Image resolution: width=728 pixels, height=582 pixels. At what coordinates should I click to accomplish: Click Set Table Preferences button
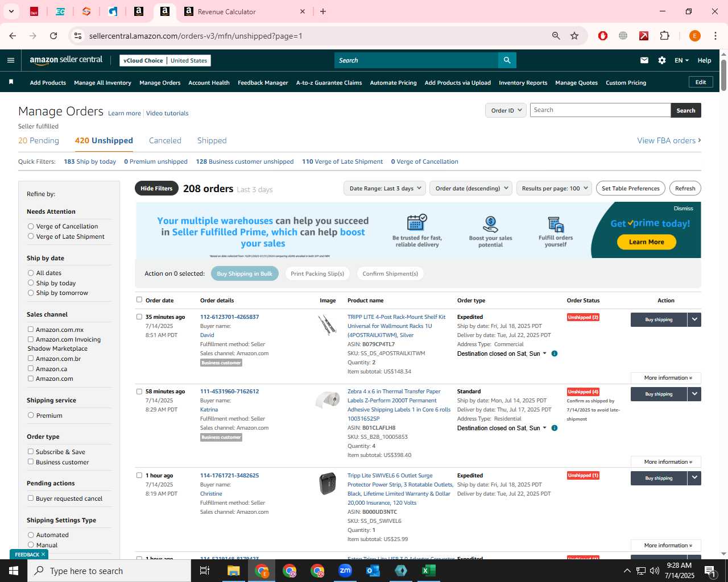630,188
